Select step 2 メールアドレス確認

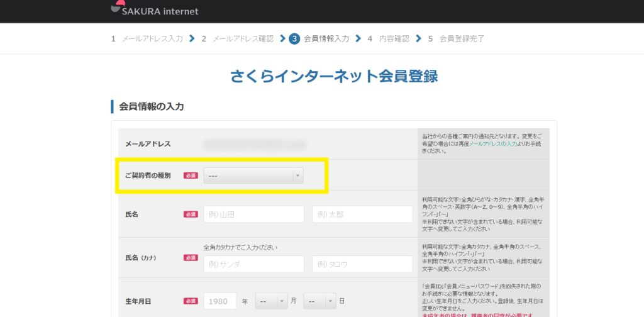tap(237, 39)
